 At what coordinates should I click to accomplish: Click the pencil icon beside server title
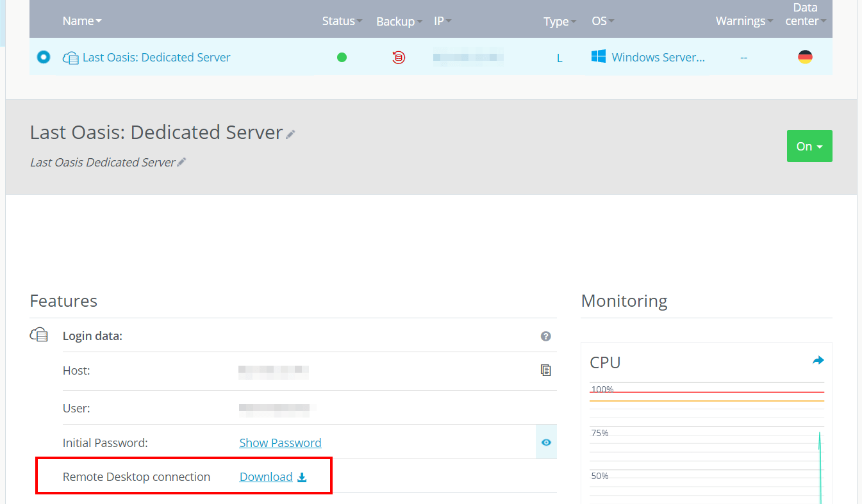(291, 134)
